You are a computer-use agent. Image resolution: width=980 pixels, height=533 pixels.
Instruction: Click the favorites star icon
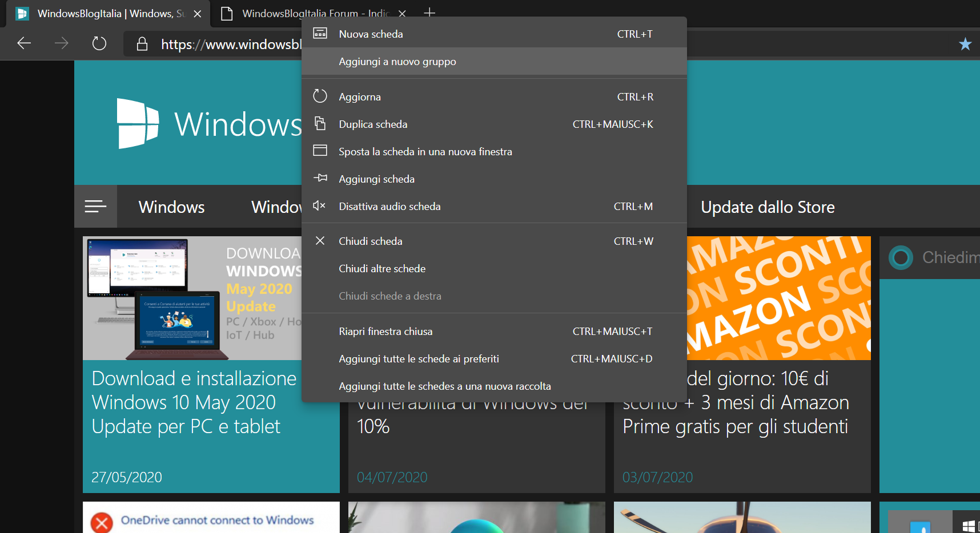click(965, 44)
